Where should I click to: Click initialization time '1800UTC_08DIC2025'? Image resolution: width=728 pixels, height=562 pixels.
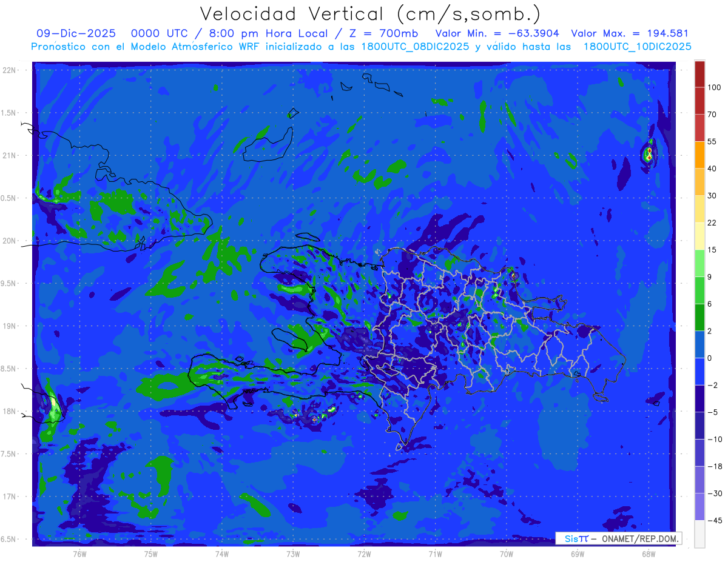click(x=408, y=47)
